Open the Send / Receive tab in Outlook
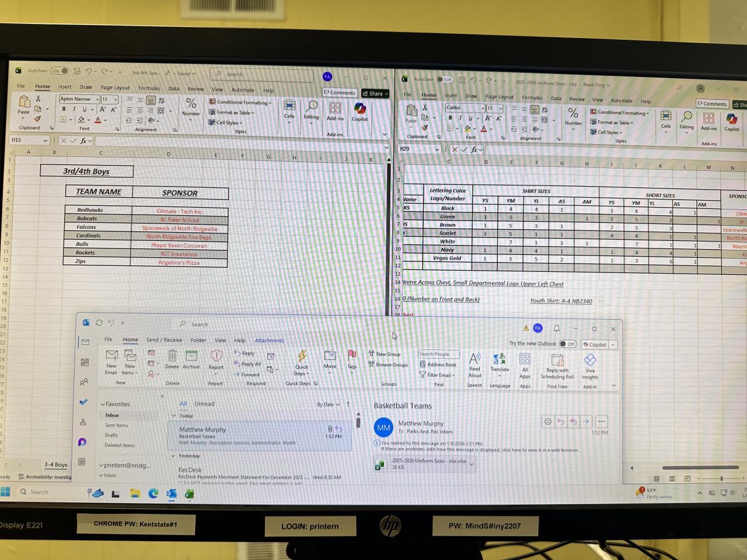The width and height of the screenshot is (747, 560). pos(164,340)
